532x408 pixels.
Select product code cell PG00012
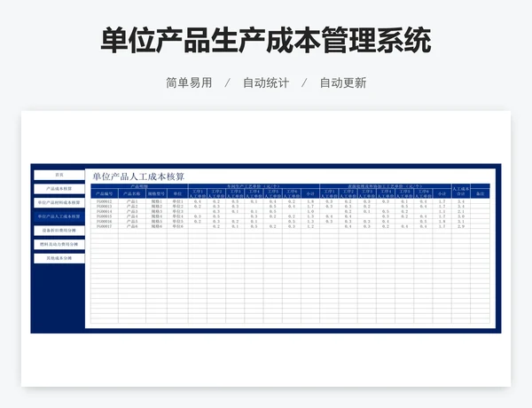point(105,201)
